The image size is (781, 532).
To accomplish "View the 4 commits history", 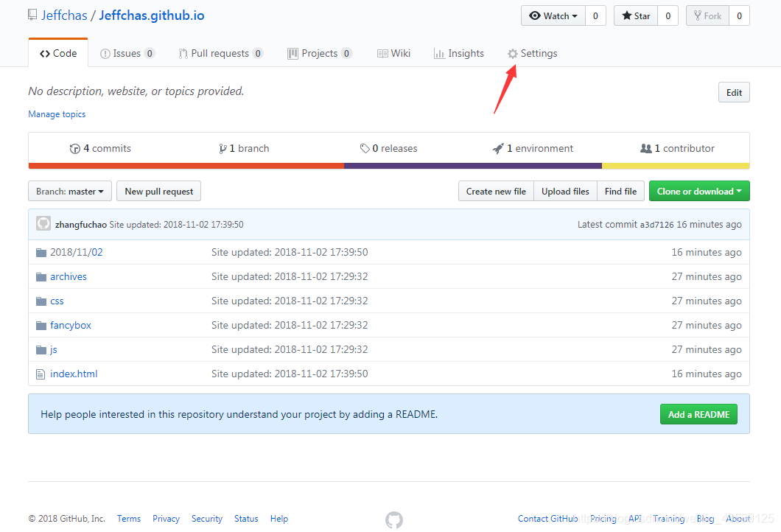I will point(100,148).
